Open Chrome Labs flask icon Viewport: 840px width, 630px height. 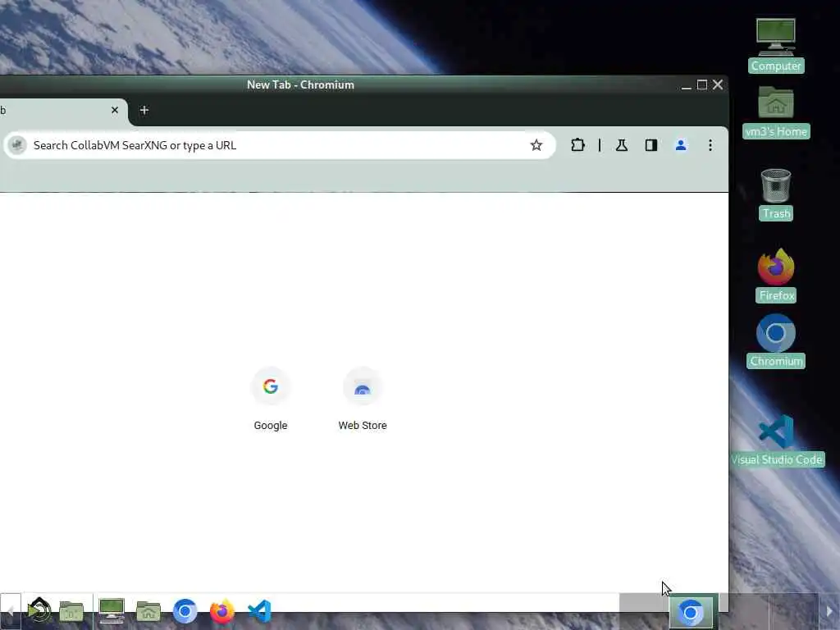622,145
